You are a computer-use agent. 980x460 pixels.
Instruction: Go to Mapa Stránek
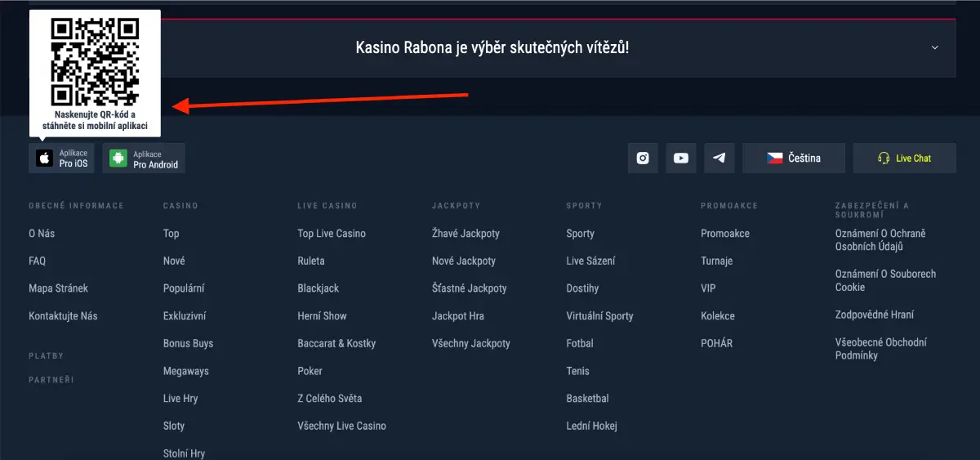point(58,288)
